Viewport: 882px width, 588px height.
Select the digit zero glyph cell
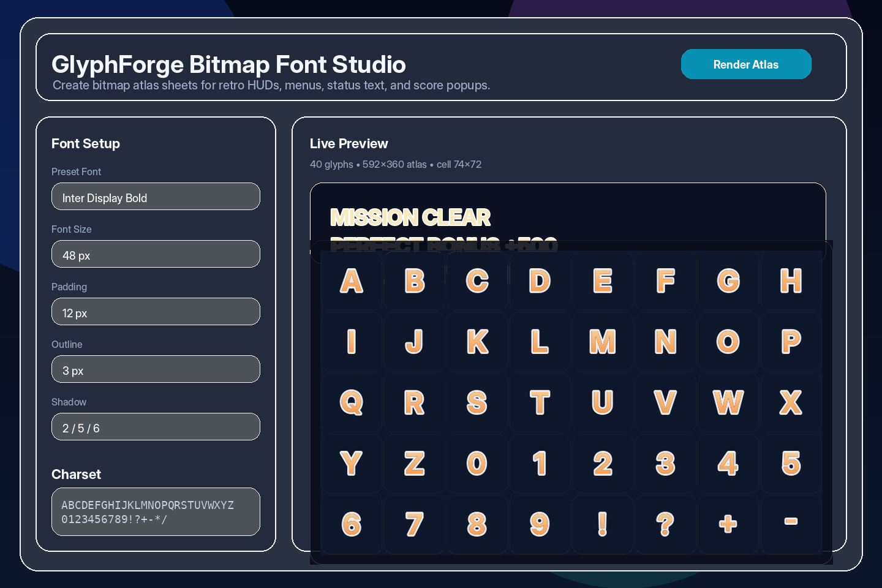[x=477, y=464]
